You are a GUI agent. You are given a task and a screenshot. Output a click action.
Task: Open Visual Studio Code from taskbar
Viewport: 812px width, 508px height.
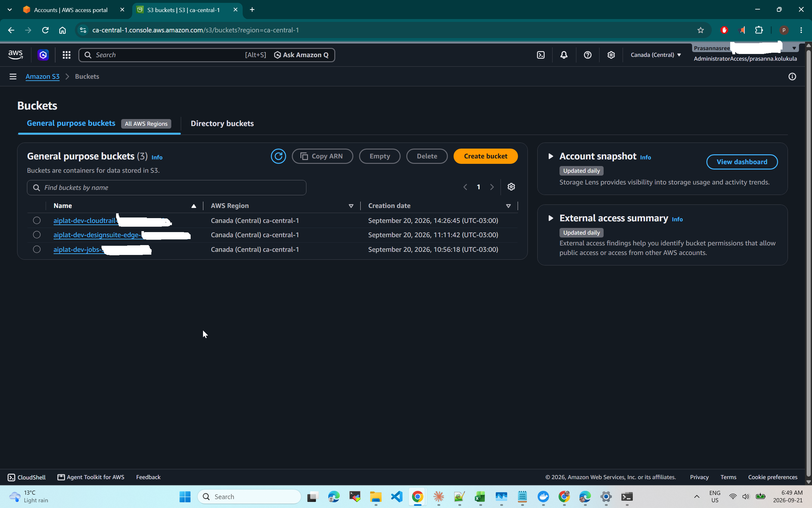[396, 497]
